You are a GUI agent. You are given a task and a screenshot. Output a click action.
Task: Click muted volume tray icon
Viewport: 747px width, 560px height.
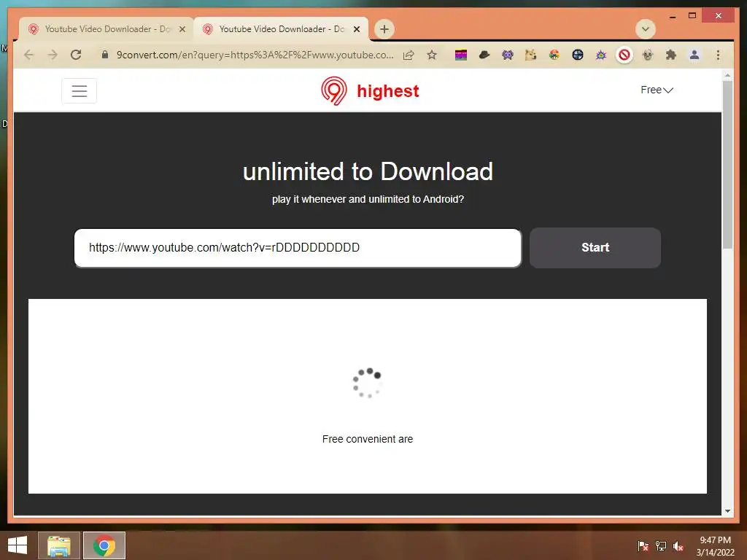click(x=678, y=545)
